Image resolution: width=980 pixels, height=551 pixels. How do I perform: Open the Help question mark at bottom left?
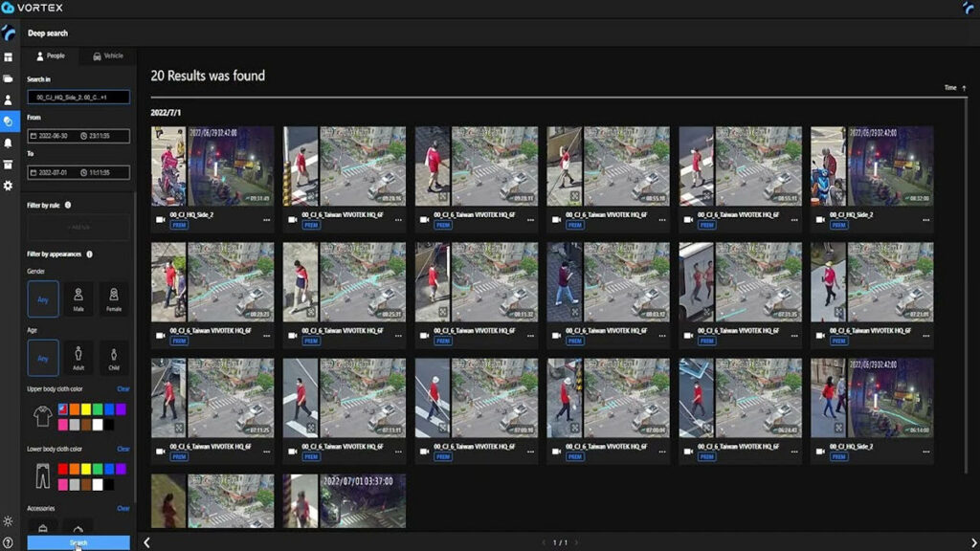click(x=9, y=540)
